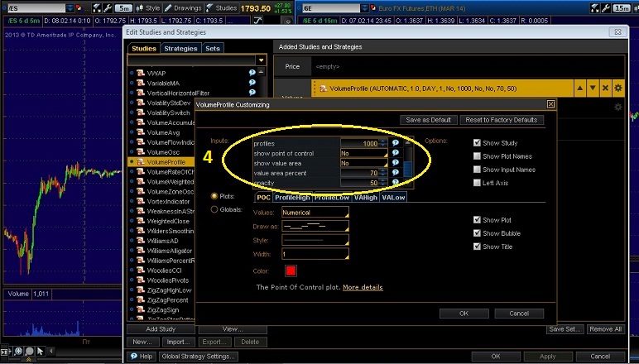Click the left scroll arrow beside pointer tool
The height and width of the screenshot is (364, 639).
click(x=51, y=351)
